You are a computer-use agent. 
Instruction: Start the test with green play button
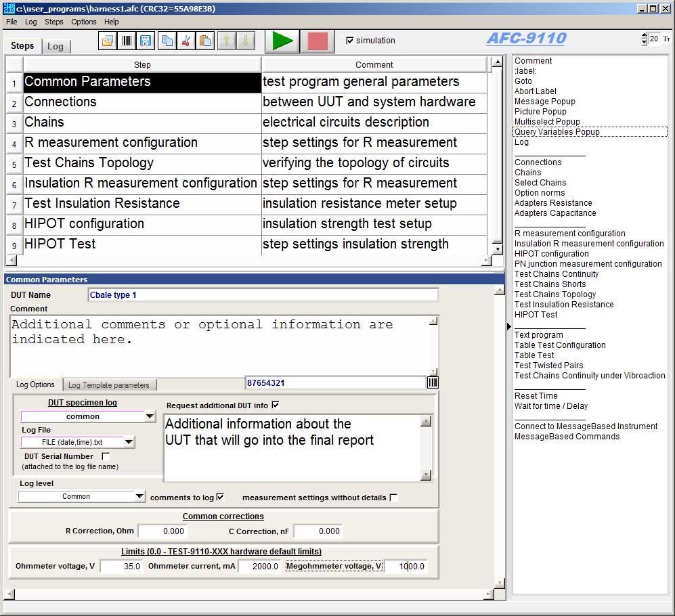(282, 41)
